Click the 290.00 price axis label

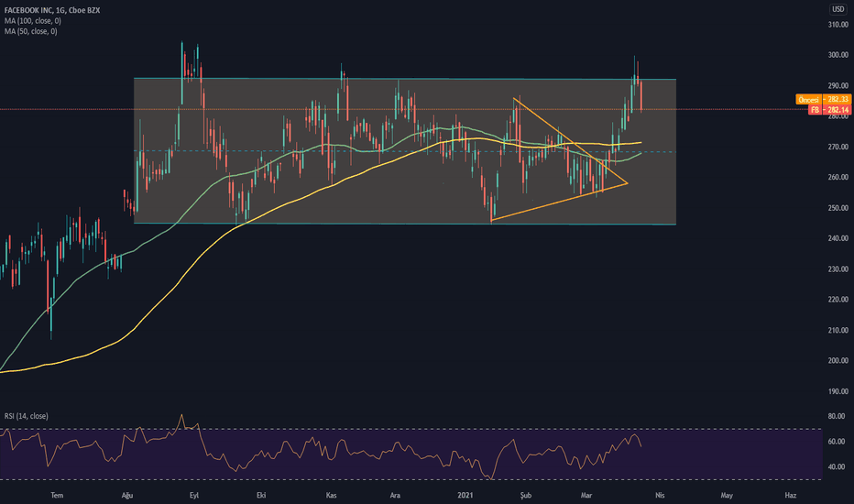(838, 85)
